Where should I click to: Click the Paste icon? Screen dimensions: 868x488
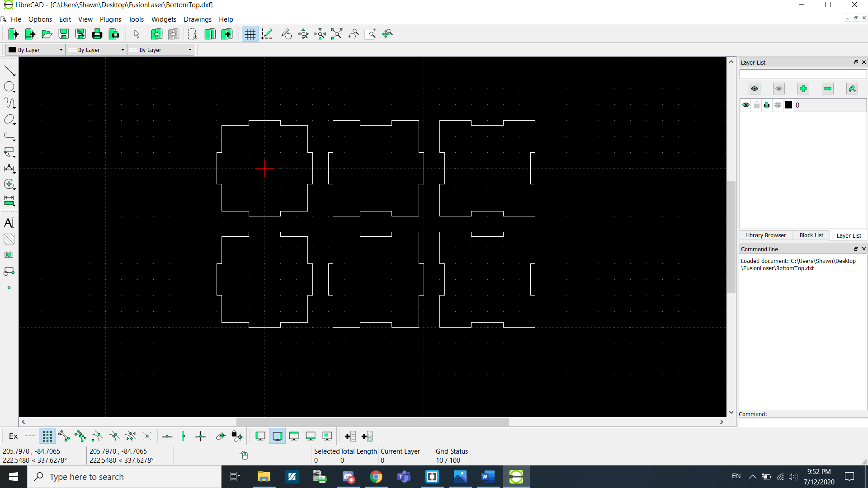226,34
